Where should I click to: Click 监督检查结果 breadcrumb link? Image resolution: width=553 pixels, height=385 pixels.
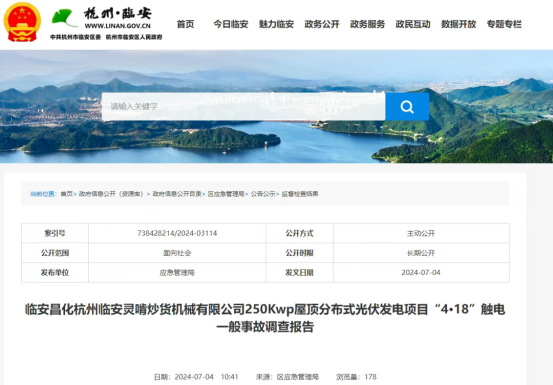300,194
